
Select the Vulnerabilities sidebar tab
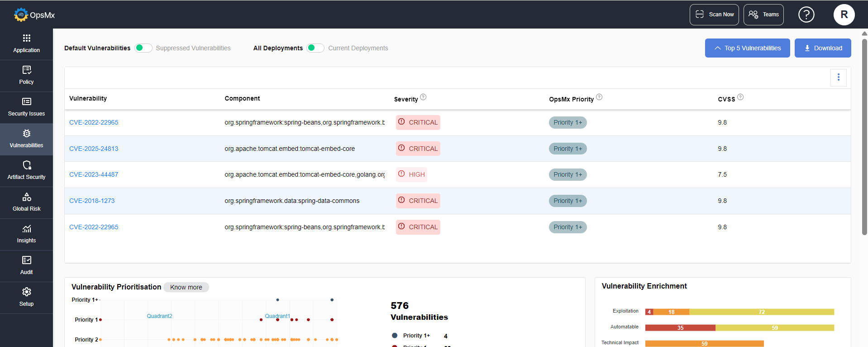pyautogui.click(x=26, y=139)
